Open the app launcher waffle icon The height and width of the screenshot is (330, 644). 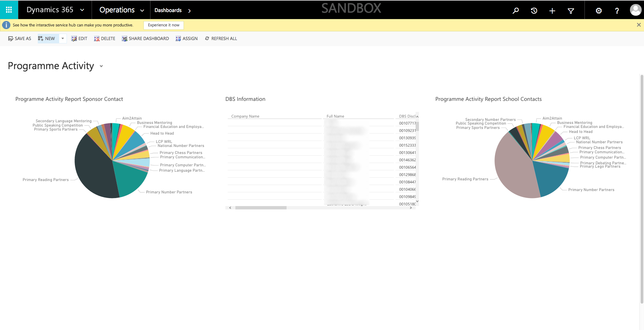click(9, 10)
